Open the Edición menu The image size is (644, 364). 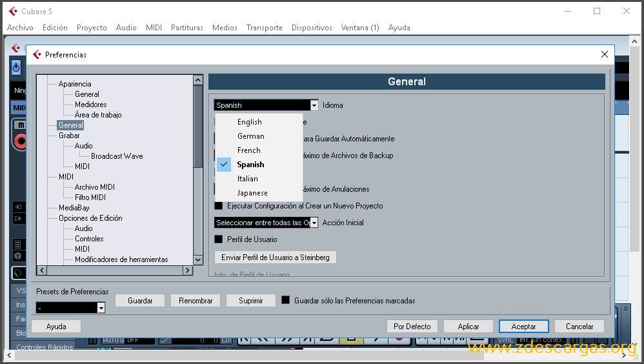[x=55, y=28]
